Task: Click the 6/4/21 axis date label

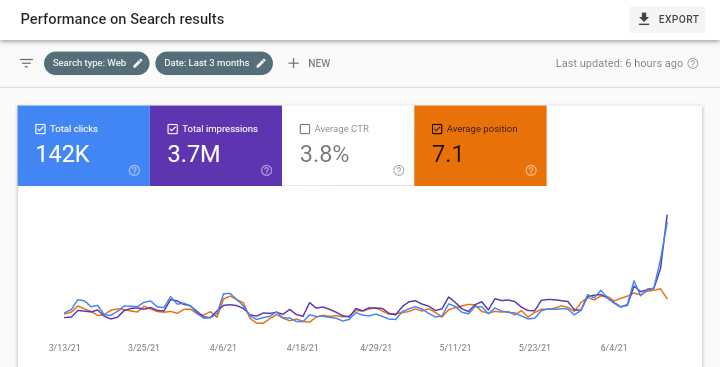Action: pyautogui.click(x=613, y=348)
